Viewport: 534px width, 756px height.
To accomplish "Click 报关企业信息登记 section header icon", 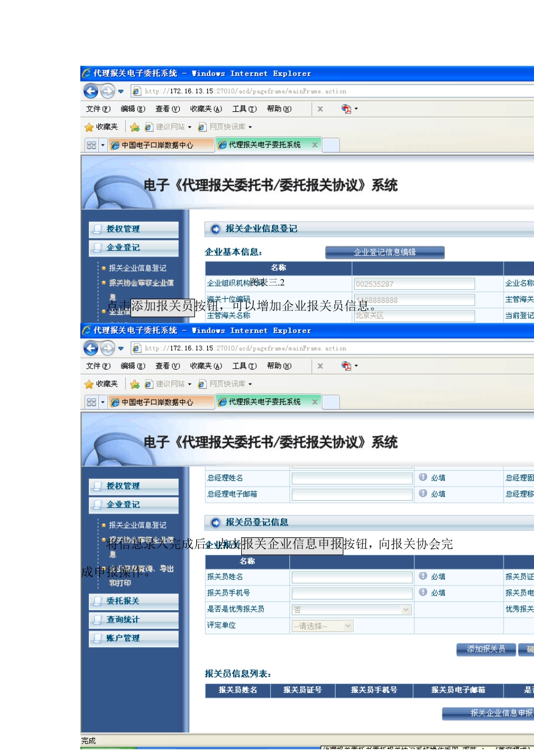I will click(x=215, y=229).
